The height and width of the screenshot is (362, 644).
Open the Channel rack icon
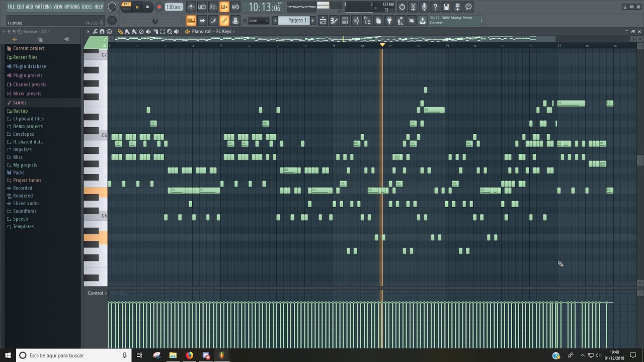click(x=345, y=21)
